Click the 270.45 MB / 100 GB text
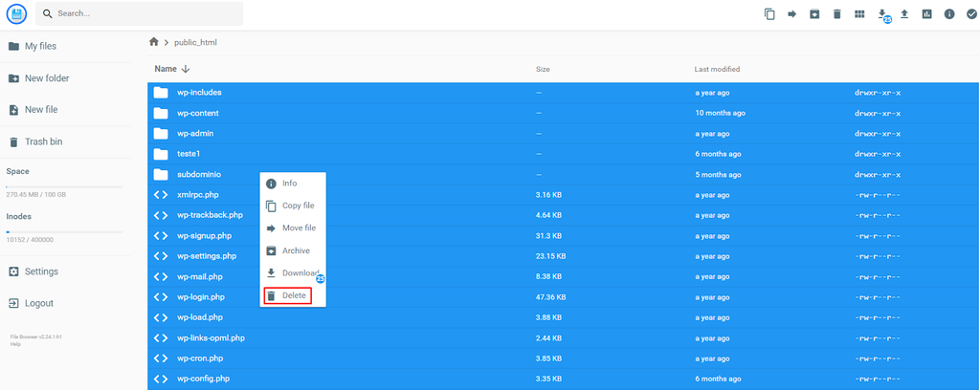980x390 pixels. click(35, 195)
